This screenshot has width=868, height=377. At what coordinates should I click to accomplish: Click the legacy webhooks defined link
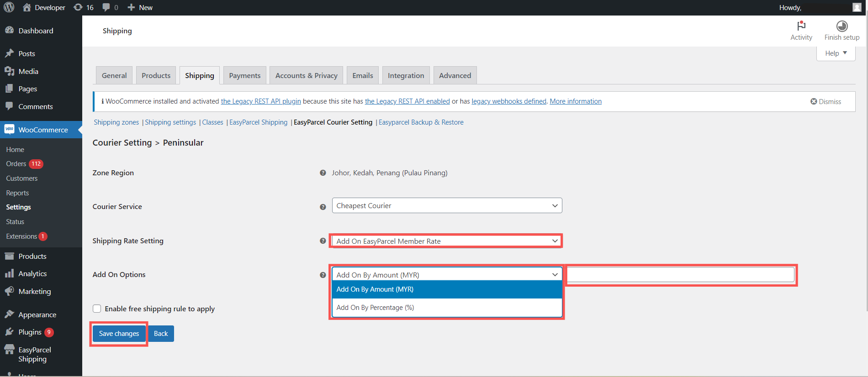(509, 101)
